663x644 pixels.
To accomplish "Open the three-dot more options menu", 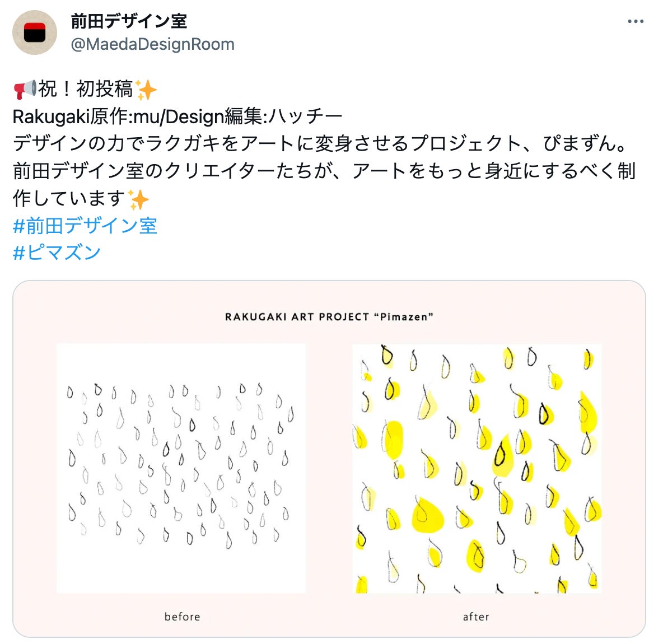I will click(x=635, y=21).
